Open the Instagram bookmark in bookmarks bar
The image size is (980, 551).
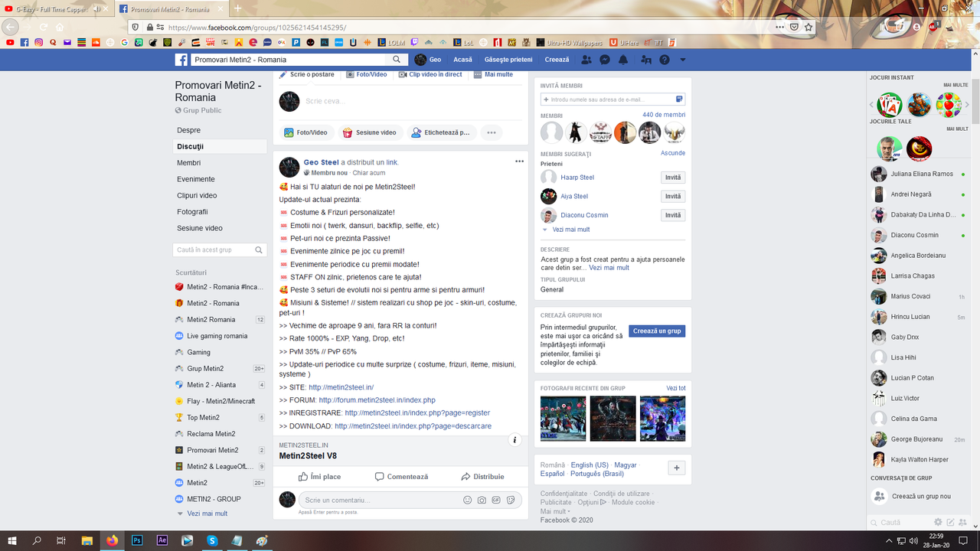pyautogui.click(x=39, y=43)
